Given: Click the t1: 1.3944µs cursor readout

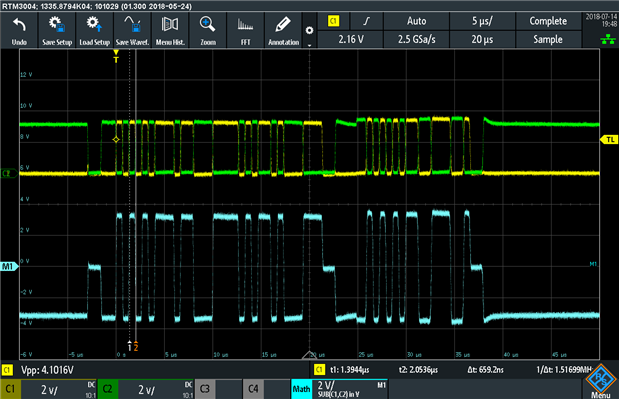Looking at the screenshot, I should (350, 370).
